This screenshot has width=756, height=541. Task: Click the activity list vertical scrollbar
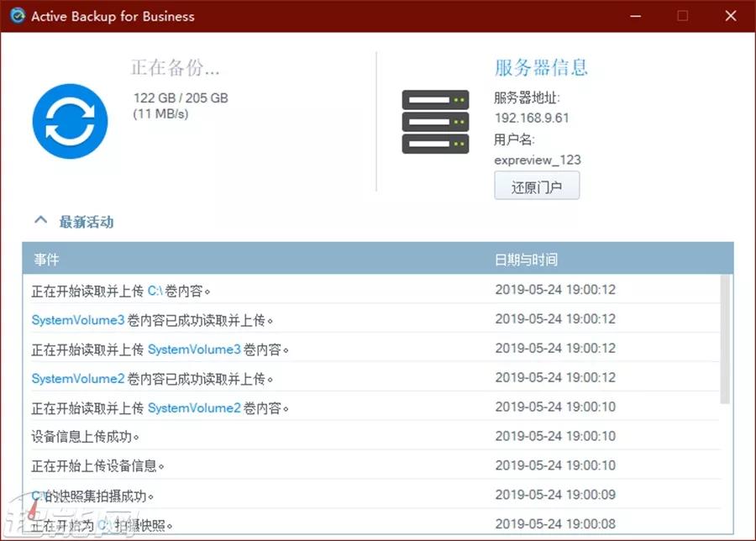(x=725, y=339)
